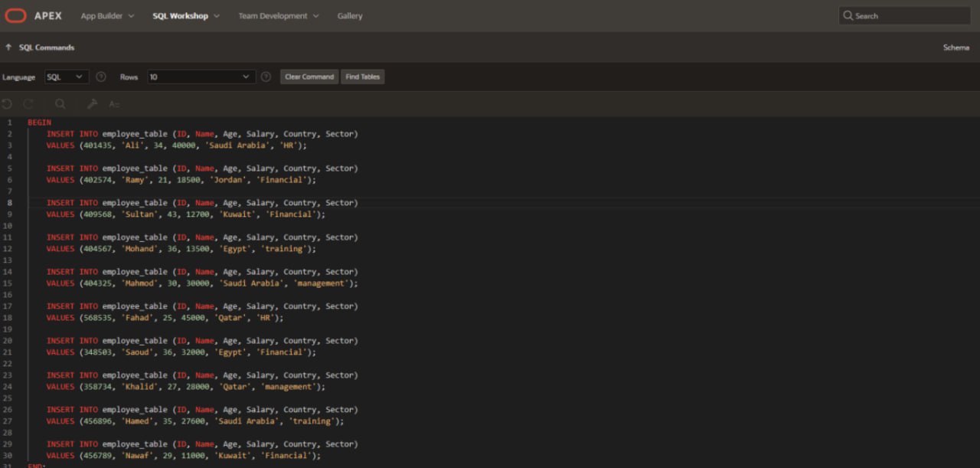Click the VALUES row containing 'Ali'
The height and width of the screenshot is (468, 980).
176,146
